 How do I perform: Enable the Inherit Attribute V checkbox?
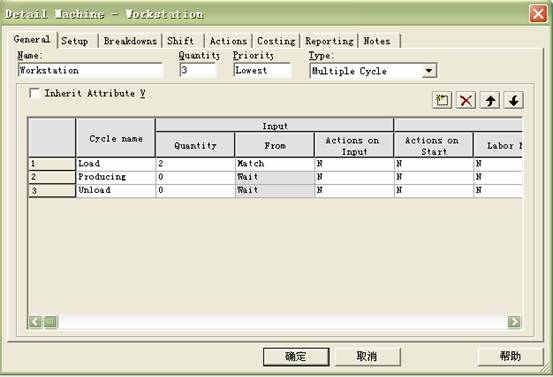[35, 93]
